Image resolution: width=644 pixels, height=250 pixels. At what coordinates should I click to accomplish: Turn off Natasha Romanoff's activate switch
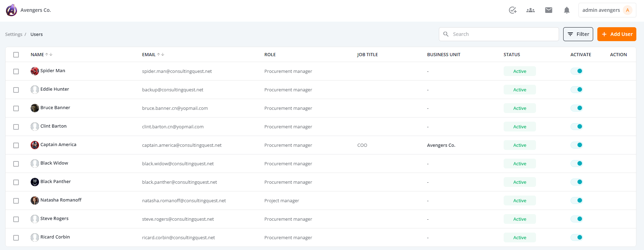(577, 200)
